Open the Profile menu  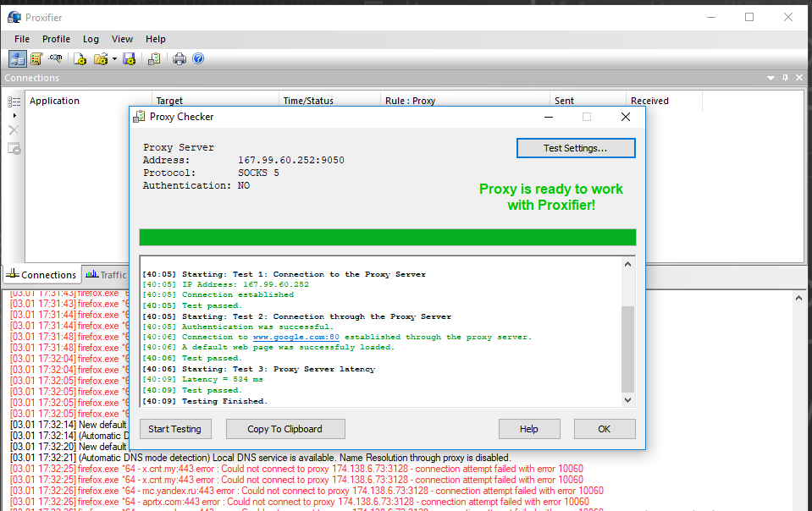tap(56, 39)
